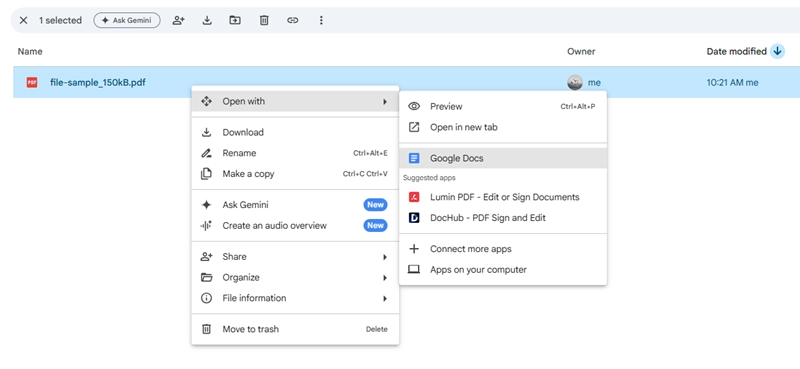Click the owner avatar beside 'me'
The width and height of the screenshot is (800, 369).
click(x=575, y=82)
